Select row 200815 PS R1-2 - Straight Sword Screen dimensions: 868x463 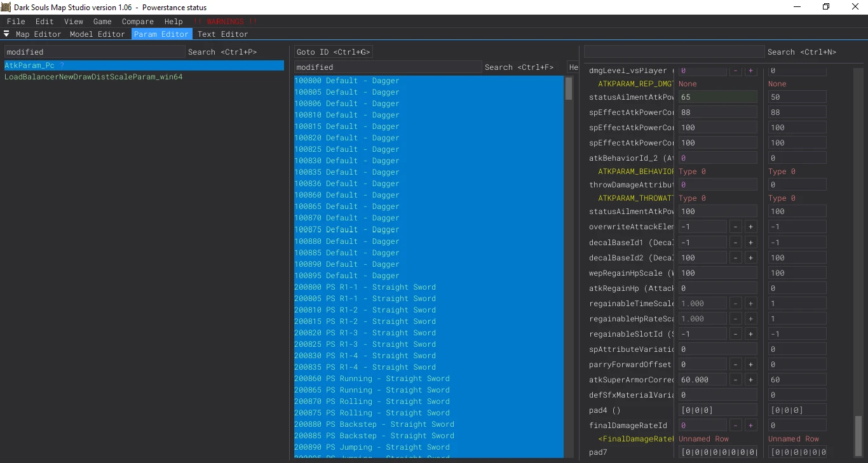click(429, 321)
